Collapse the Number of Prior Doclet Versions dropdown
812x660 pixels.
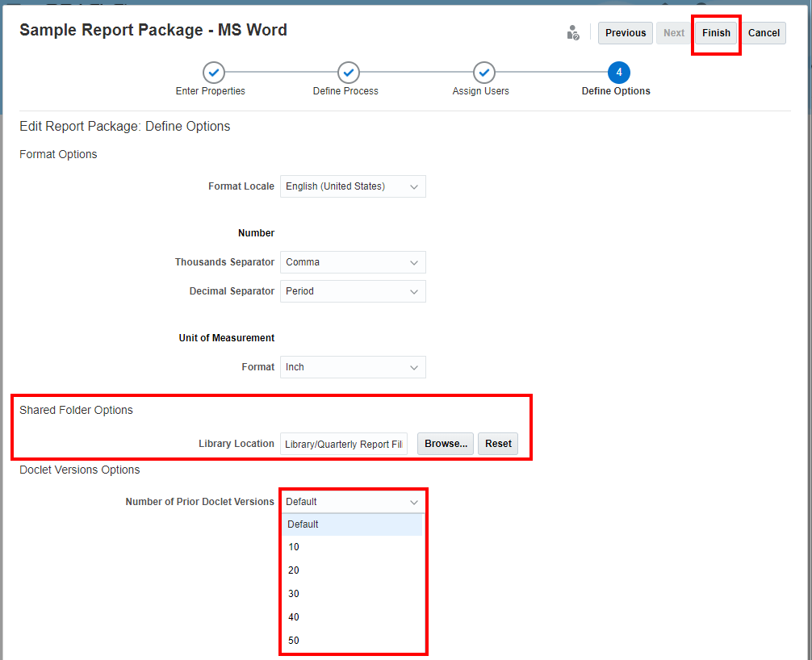(353, 502)
